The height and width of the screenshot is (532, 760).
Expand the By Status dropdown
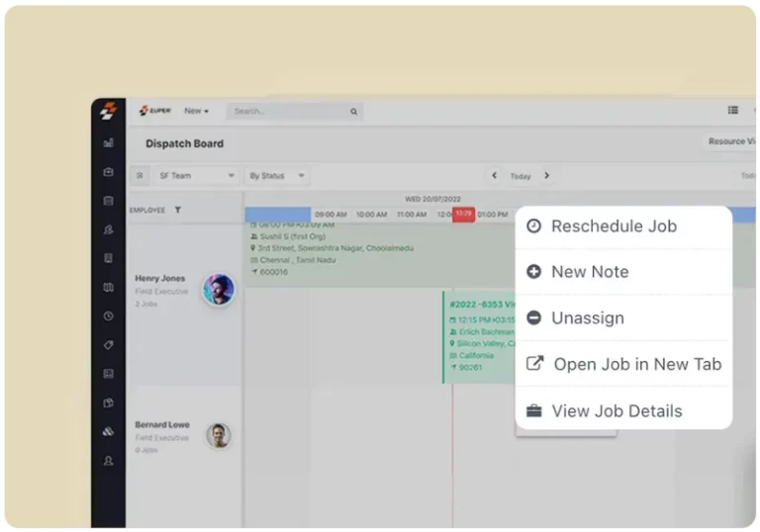click(x=277, y=175)
